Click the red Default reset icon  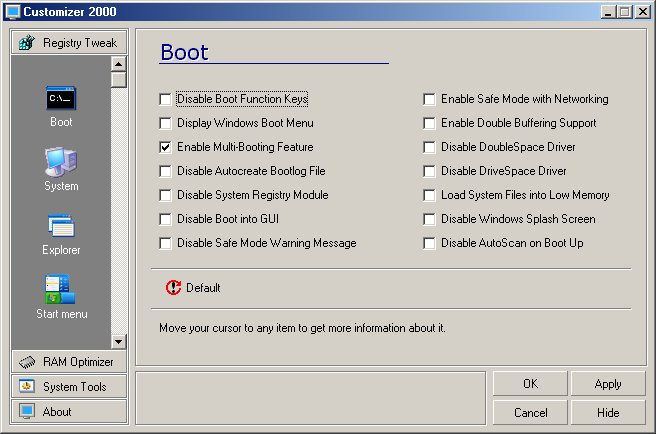(173, 288)
